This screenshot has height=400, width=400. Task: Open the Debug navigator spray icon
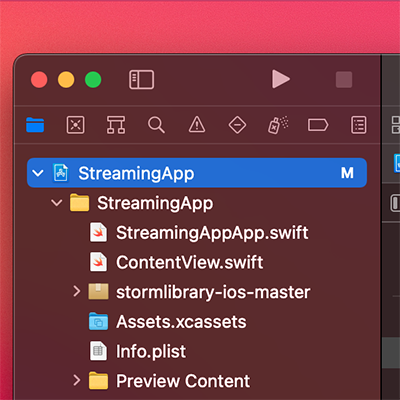278,125
